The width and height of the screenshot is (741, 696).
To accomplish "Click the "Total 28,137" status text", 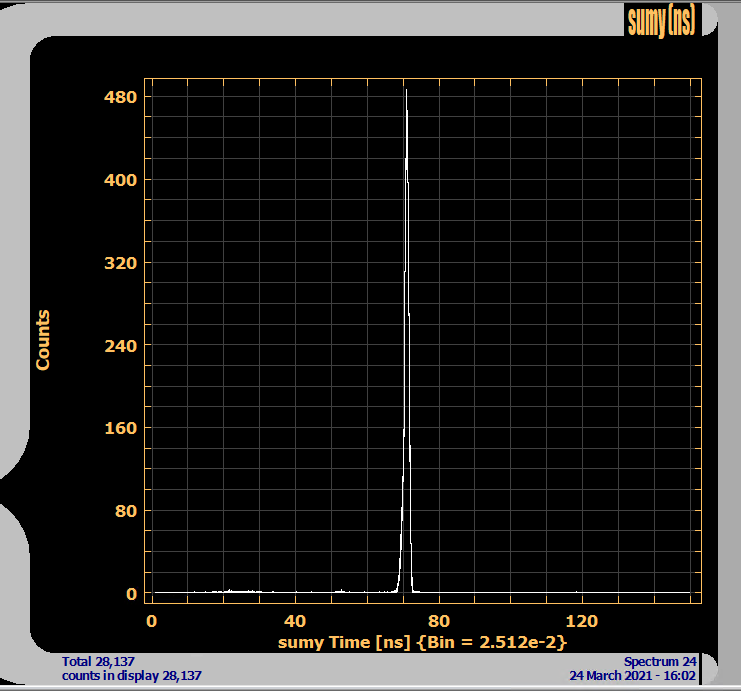I will coord(98,662).
